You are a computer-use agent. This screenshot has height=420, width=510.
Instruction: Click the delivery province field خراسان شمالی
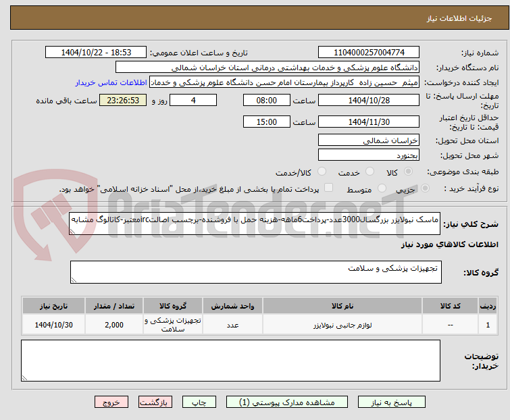369,140
